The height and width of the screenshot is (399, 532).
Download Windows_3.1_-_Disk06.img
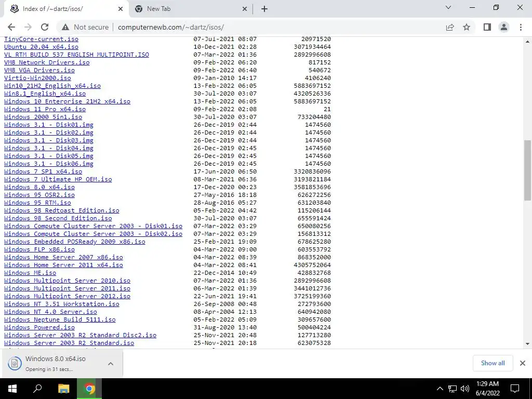48,164
